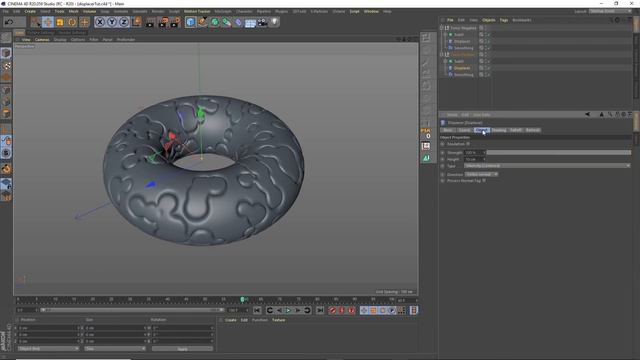This screenshot has height=360, width=640.
Task: Add a Camera object
Action: click(x=262, y=22)
